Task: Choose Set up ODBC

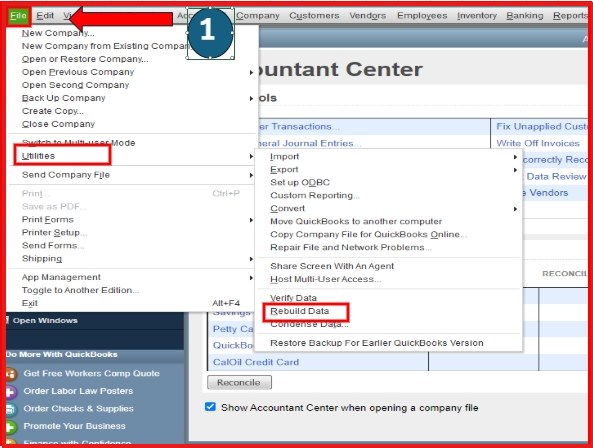Action: pyautogui.click(x=300, y=183)
